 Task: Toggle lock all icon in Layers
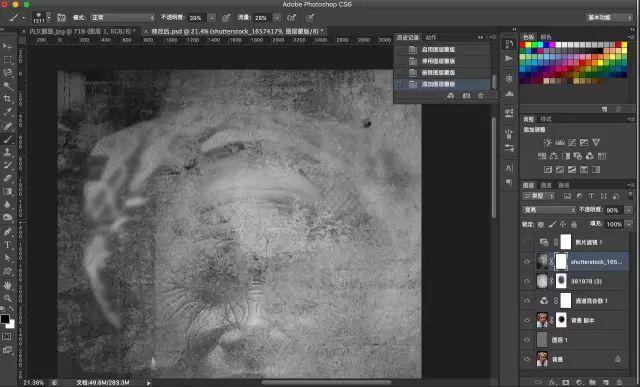pos(574,224)
